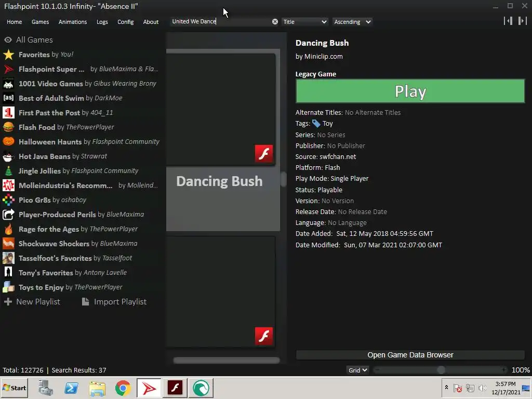The height and width of the screenshot is (399, 532).
Task: Open the Ascending order dropdown
Action: point(352,22)
